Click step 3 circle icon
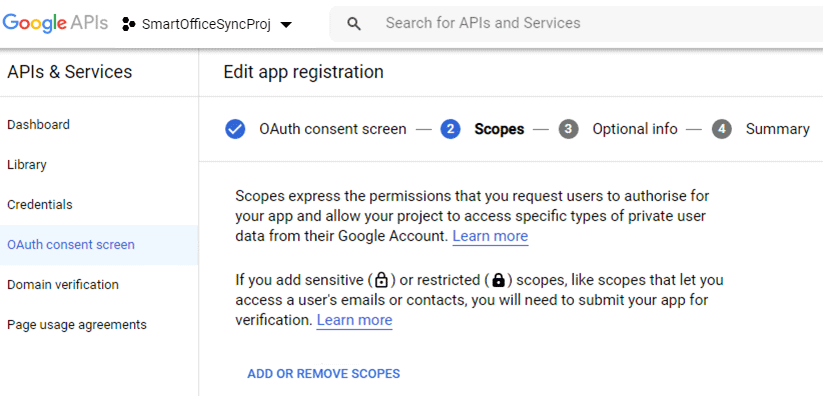 click(x=568, y=129)
